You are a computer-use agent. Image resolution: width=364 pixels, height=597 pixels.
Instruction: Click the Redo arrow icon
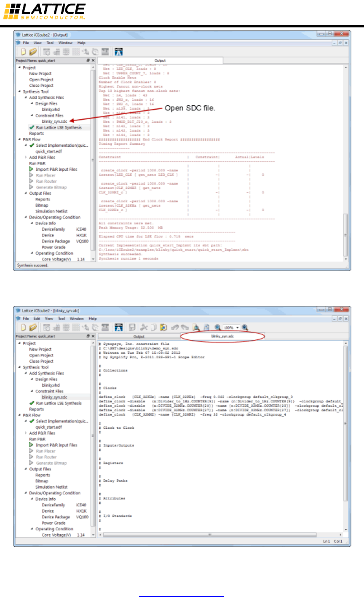coord(186,328)
